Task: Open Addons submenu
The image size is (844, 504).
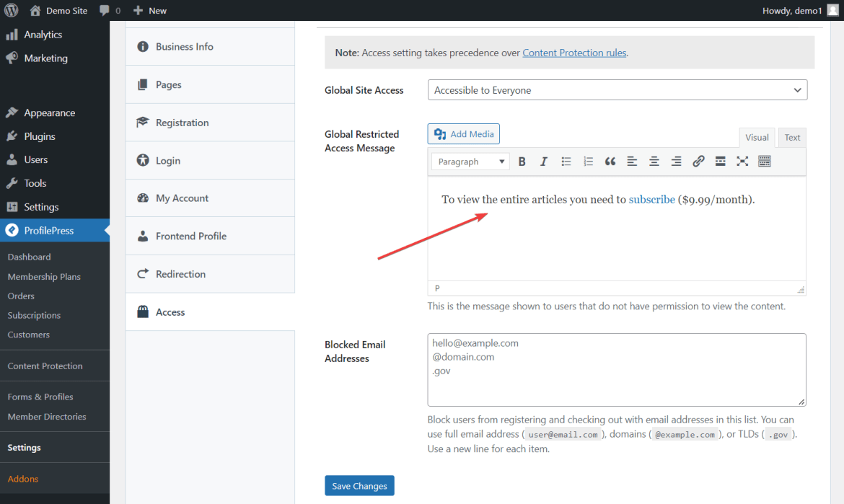Action: [22, 479]
